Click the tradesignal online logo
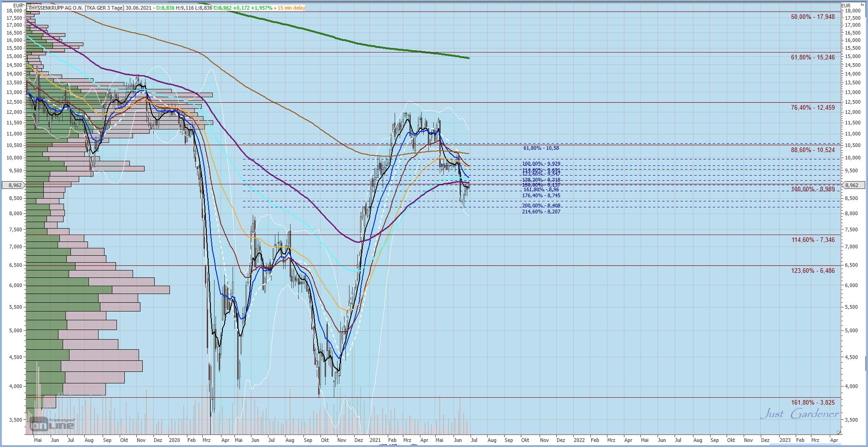The width and height of the screenshot is (868, 447). [52, 423]
